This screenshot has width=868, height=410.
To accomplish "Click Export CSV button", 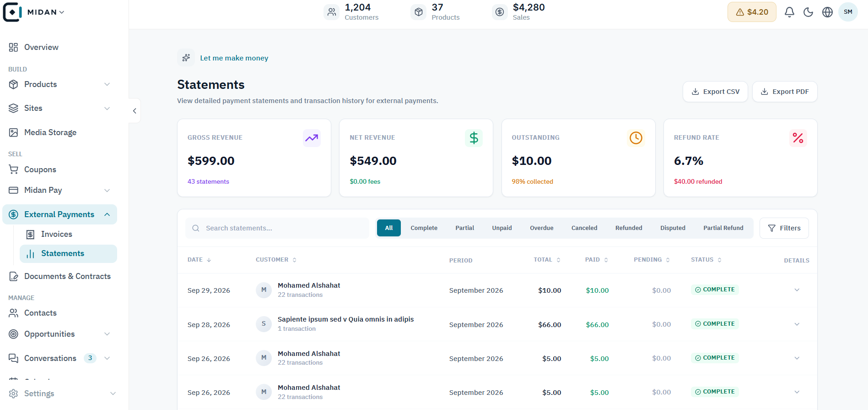I will point(715,92).
